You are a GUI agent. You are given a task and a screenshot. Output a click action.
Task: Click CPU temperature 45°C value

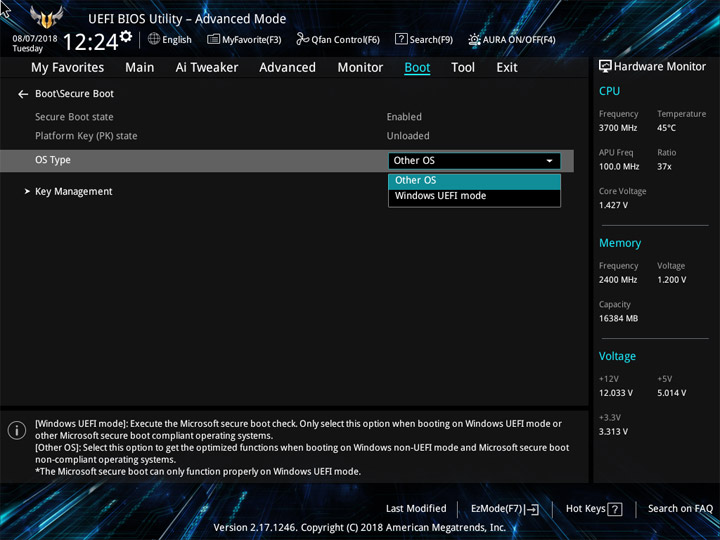pos(666,128)
